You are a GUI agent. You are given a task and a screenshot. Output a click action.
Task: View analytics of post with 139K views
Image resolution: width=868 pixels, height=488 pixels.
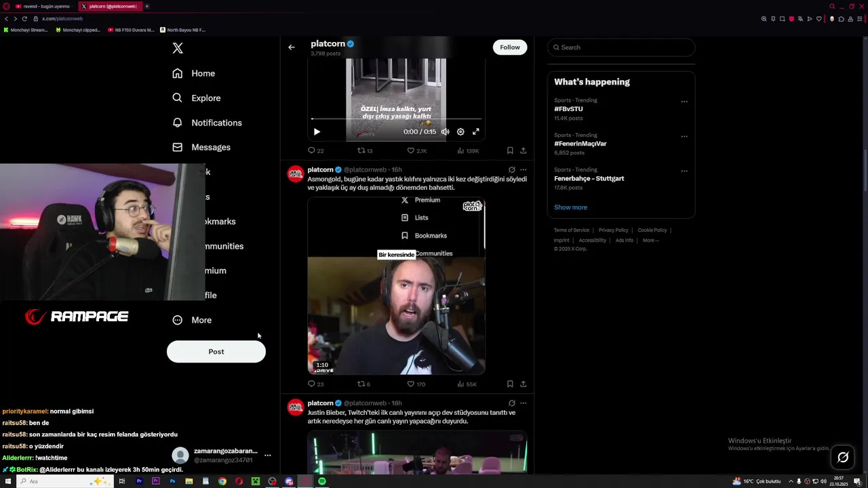click(468, 150)
